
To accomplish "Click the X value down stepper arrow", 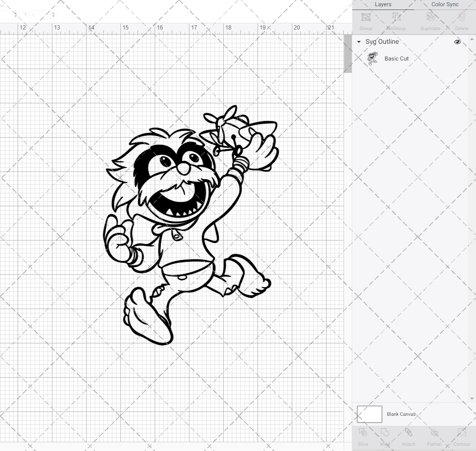I will click(16, 17).
